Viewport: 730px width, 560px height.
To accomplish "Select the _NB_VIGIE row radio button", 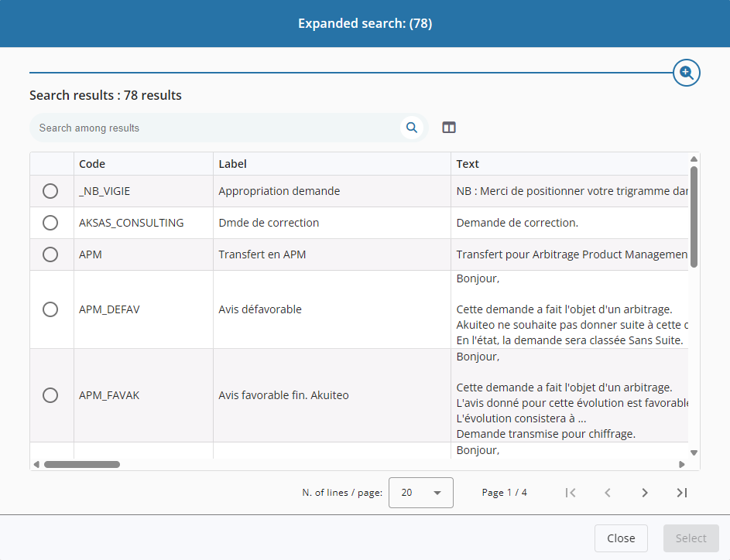I will [x=50, y=191].
